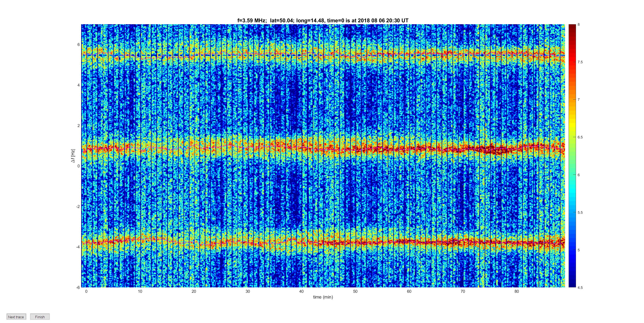
Task: Click the colorbar at the dark blue 4.5 level
Action: coord(572,287)
